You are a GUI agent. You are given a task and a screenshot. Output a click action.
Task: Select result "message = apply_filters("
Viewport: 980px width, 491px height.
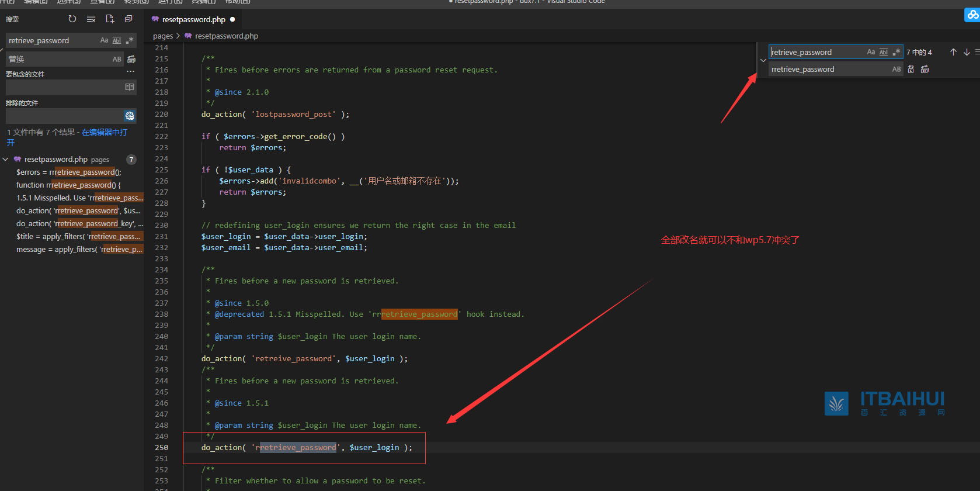79,249
